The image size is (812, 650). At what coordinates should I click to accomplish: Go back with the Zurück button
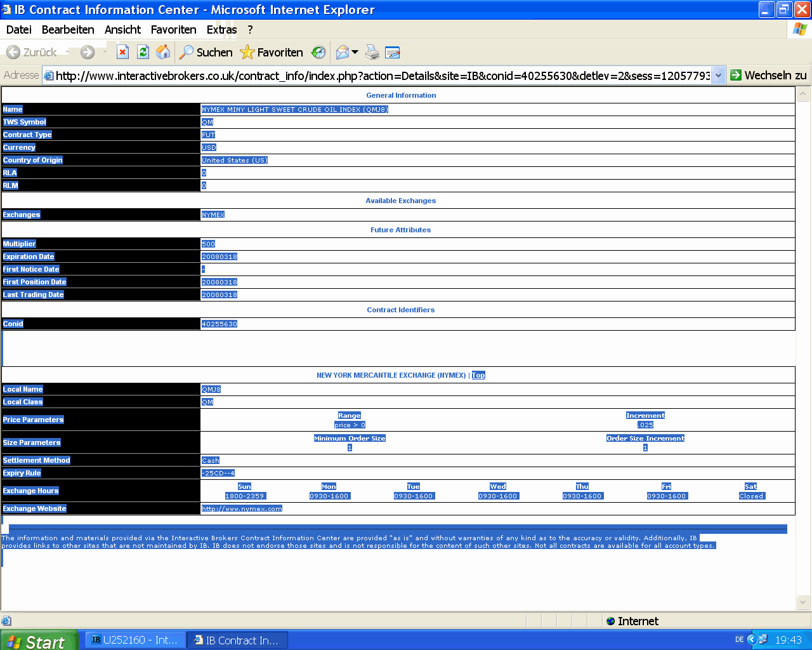[32, 53]
